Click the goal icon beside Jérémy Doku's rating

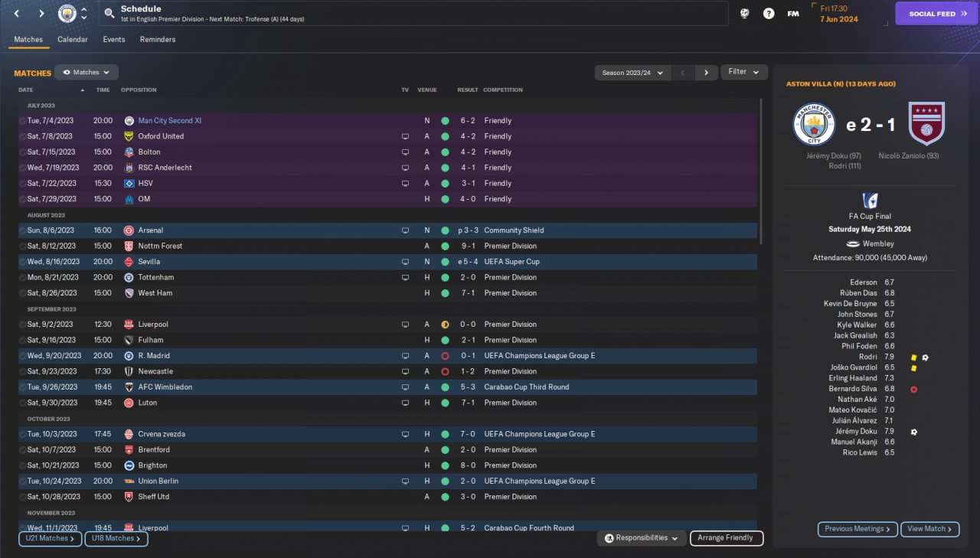coord(913,432)
